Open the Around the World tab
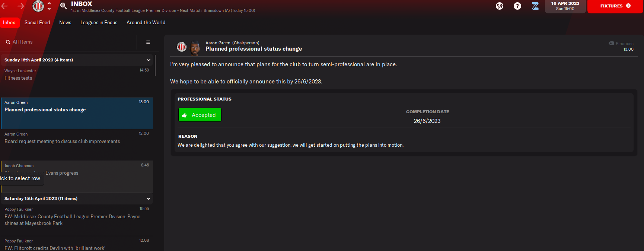 pyautogui.click(x=146, y=23)
